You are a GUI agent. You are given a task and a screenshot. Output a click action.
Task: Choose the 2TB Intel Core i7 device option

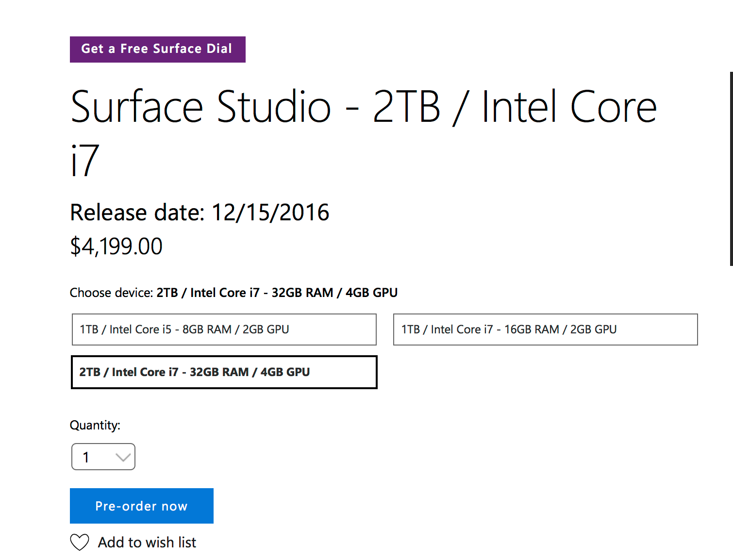click(224, 372)
